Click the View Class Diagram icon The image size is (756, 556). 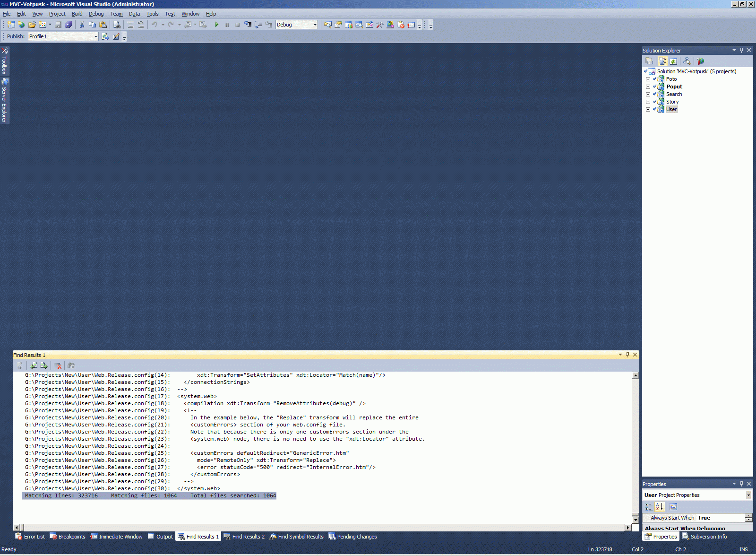coord(687,61)
